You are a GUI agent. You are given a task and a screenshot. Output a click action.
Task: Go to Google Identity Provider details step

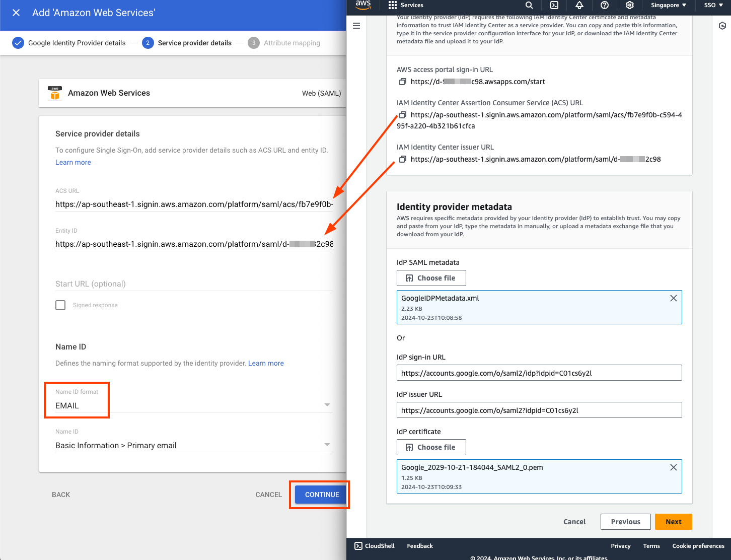[x=69, y=43]
